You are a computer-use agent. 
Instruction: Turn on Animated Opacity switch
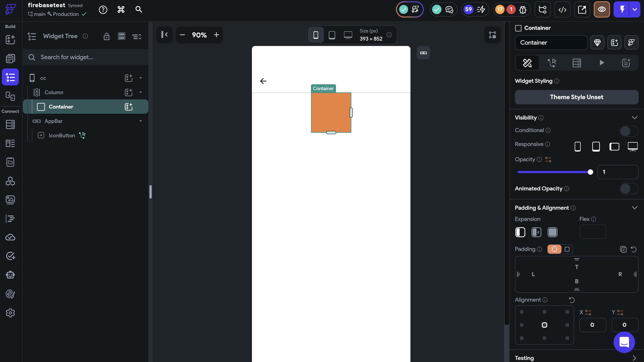[629, 189]
